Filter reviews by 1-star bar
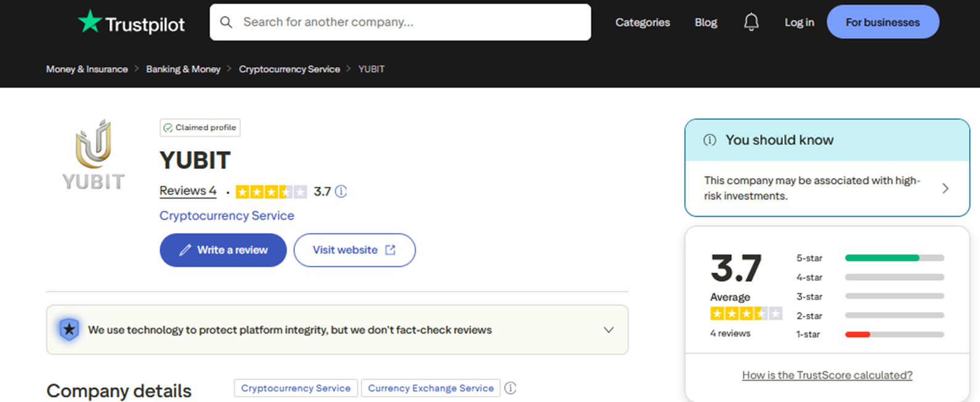Image resolution: width=980 pixels, height=402 pixels. pyautogui.click(x=894, y=334)
